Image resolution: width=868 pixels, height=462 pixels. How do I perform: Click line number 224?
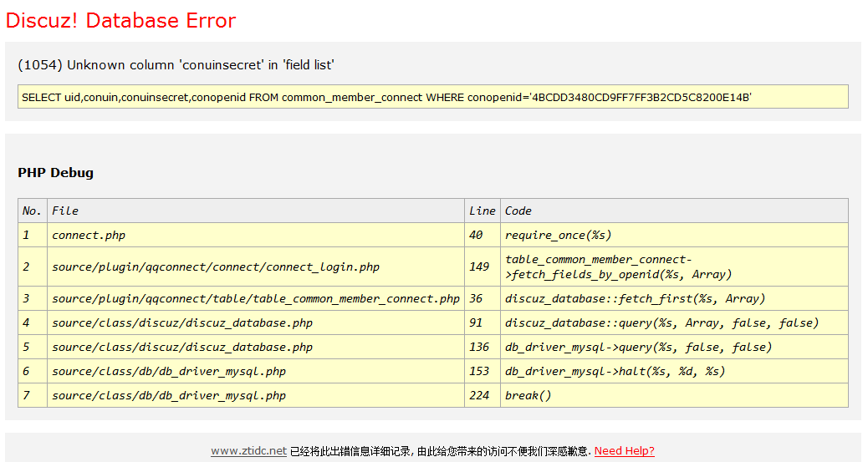483,396
